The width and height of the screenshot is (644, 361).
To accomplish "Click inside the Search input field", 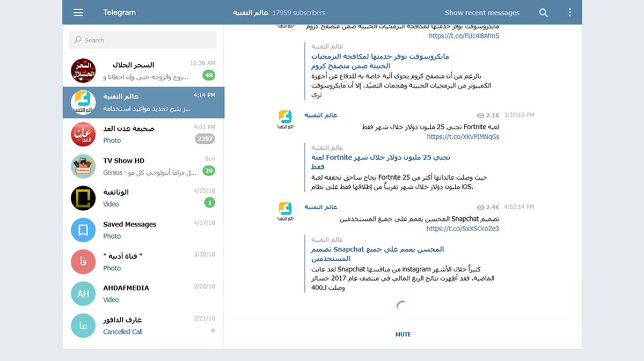I will coord(143,40).
